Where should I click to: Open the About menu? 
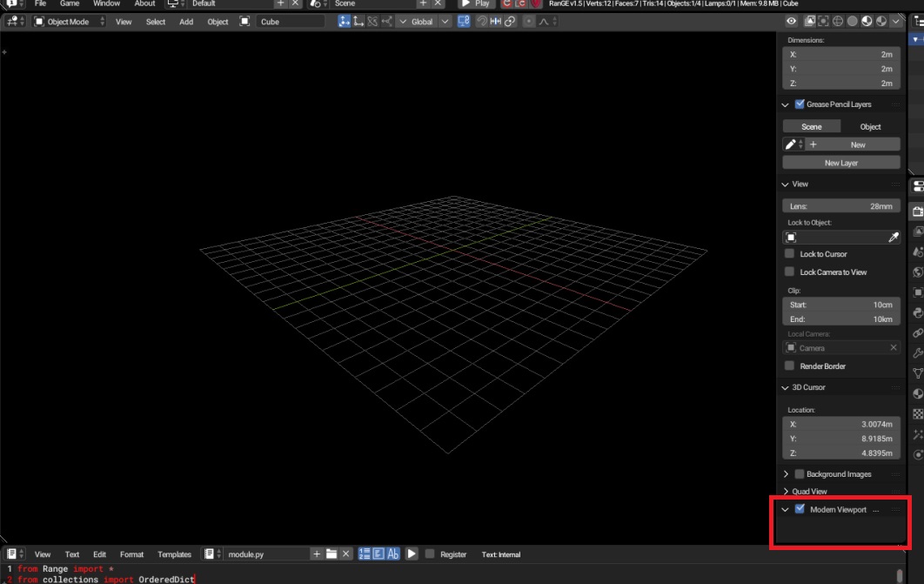144,3
